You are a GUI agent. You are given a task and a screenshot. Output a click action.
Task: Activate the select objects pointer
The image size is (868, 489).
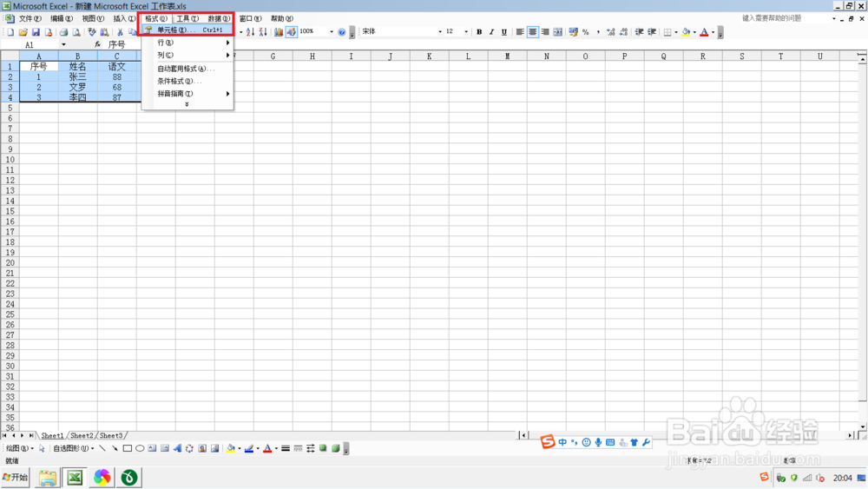(42, 448)
